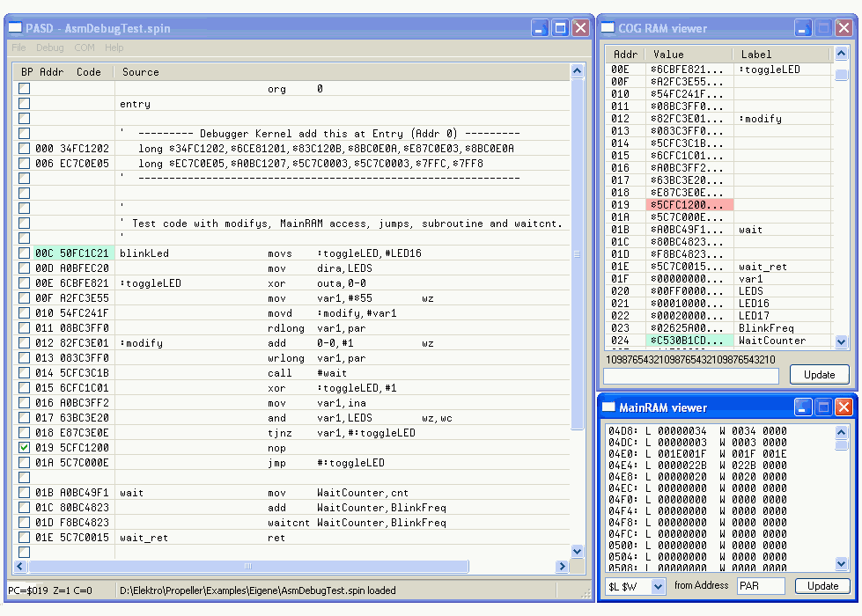This screenshot has width=862, height=616.
Task: Click the PAR address input field
Action: (x=761, y=586)
